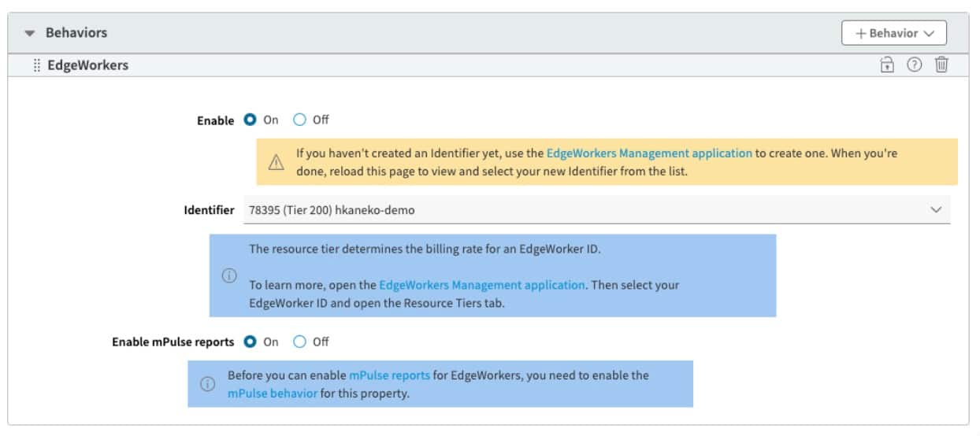Turn Enable mPulse reports Off

click(x=299, y=342)
